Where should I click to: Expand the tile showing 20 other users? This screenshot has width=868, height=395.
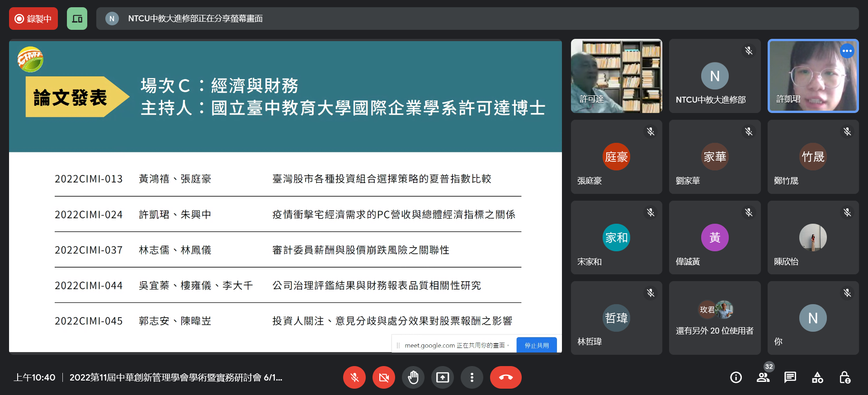pyautogui.click(x=714, y=318)
